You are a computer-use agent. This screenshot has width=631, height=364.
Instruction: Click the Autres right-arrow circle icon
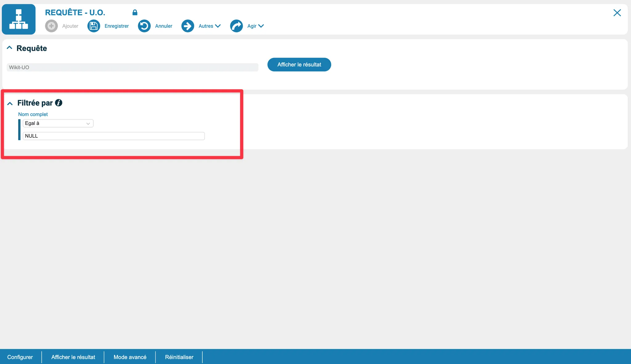tap(188, 26)
